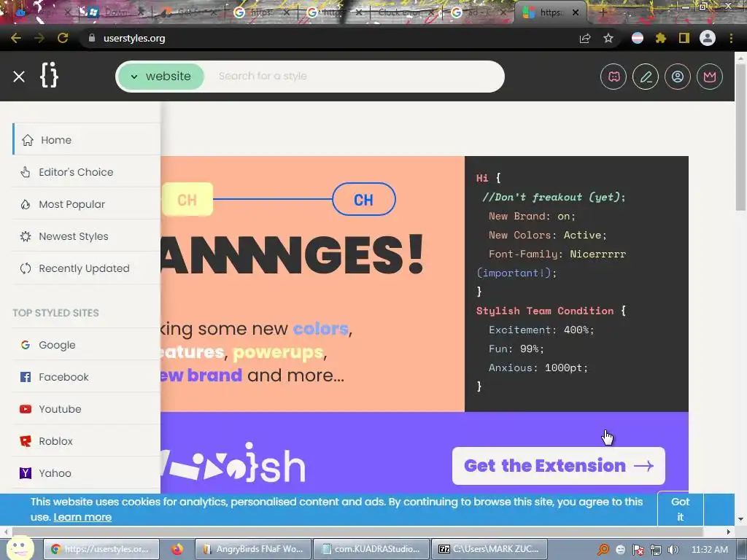Click the Youtube play icon in sidebar
The image size is (747, 560).
click(26, 409)
